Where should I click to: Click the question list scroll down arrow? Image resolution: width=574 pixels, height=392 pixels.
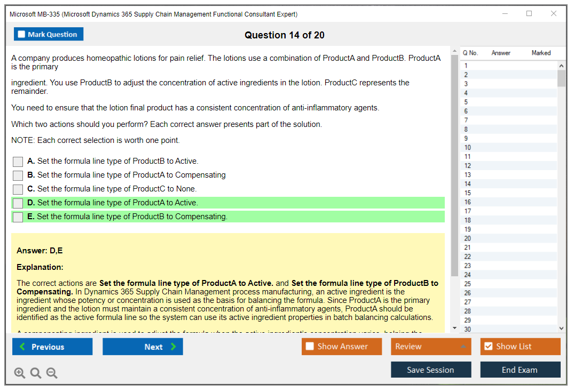coord(562,329)
